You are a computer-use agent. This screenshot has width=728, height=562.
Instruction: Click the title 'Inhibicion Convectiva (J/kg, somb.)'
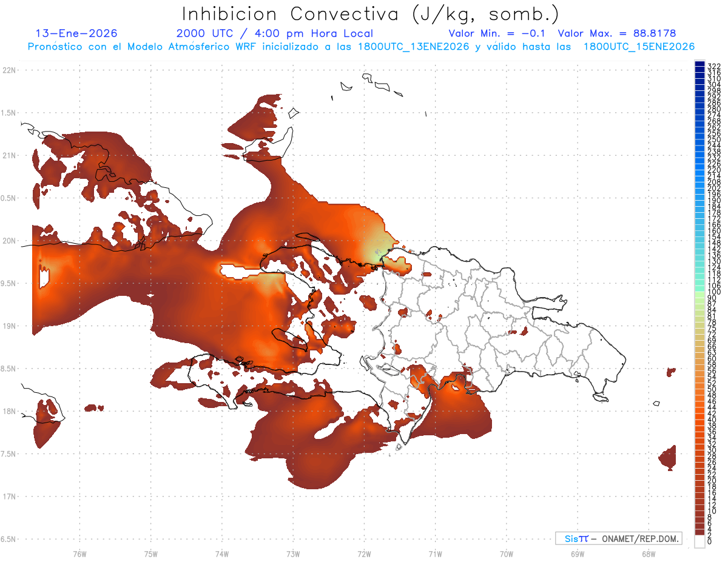coord(371,15)
